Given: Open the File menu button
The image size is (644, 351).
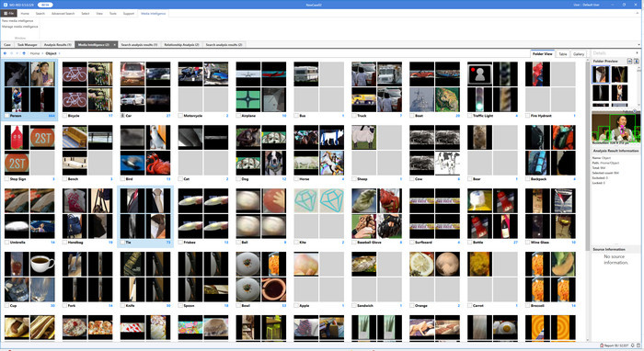Looking at the screenshot, I should click(9, 13).
